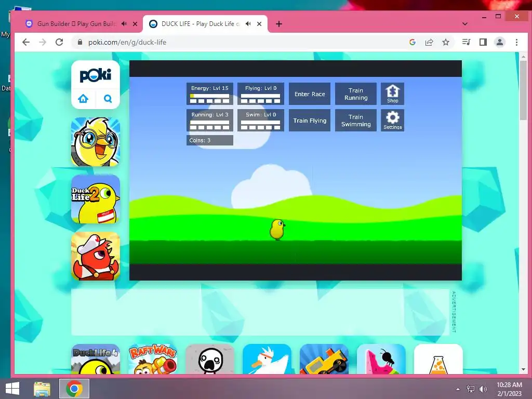Open the watermelon ant game thumbnail
Screen dimensions: 532x399
pyautogui.click(x=381, y=359)
